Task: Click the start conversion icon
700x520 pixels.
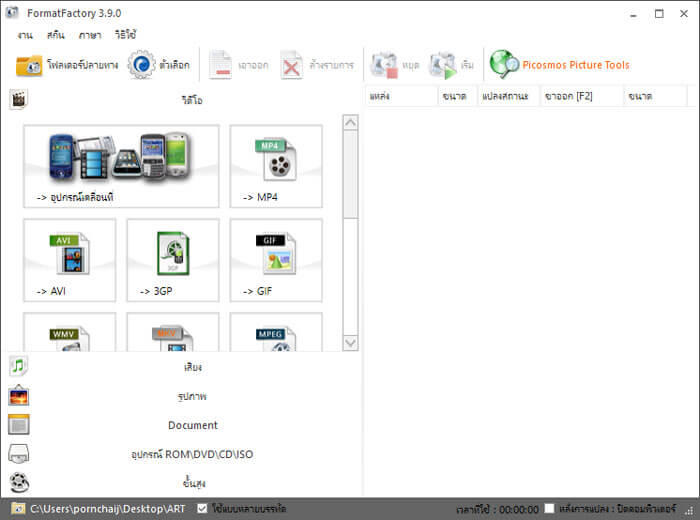Action: click(442, 66)
